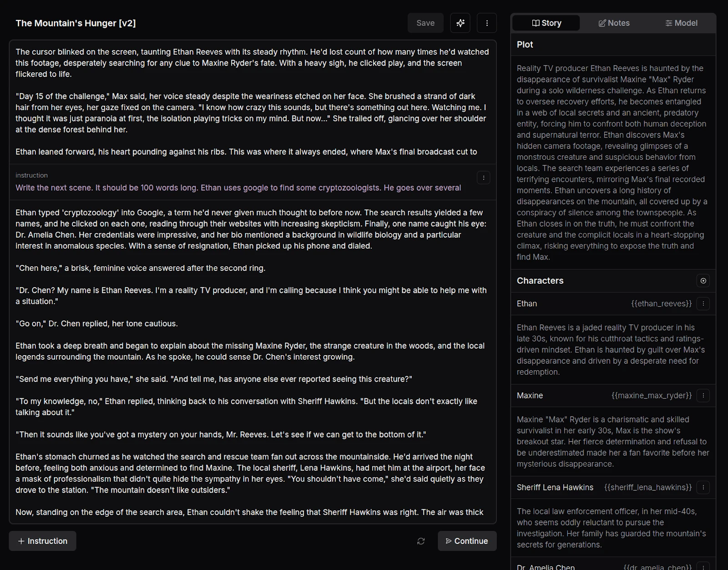The width and height of the screenshot is (728, 570).
Task: Click the regenerate refresh icon
Action: (421, 541)
